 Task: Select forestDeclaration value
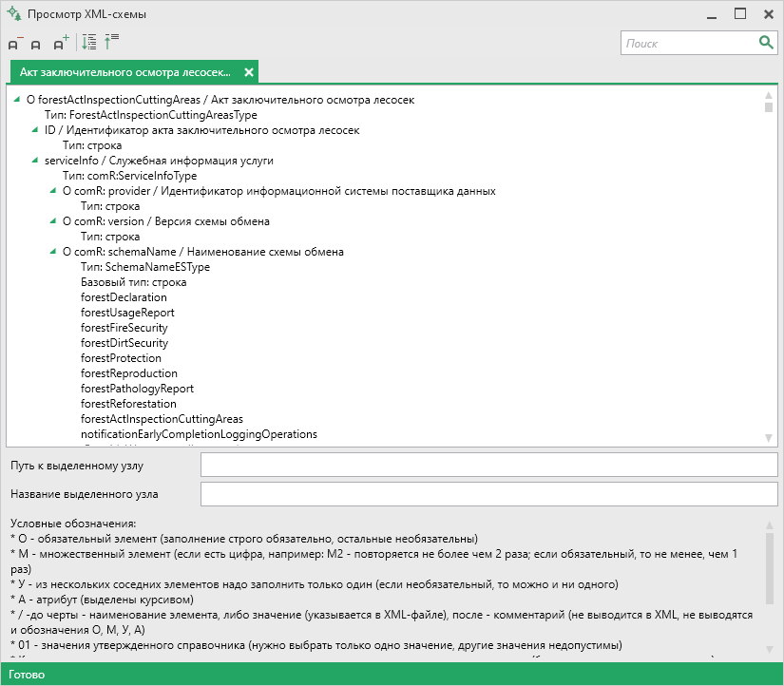click(124, 297)
